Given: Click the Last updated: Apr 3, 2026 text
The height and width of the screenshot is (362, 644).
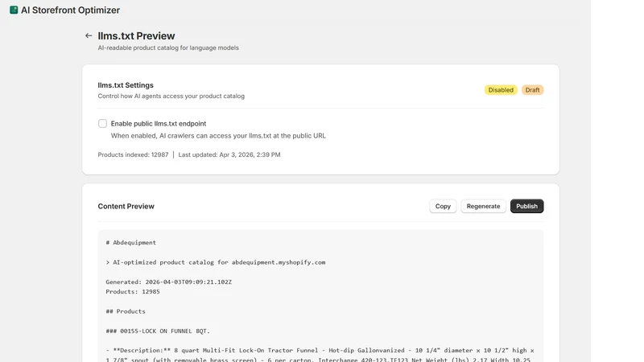Looking at the screenshot, I should click(x=229, y=154).
